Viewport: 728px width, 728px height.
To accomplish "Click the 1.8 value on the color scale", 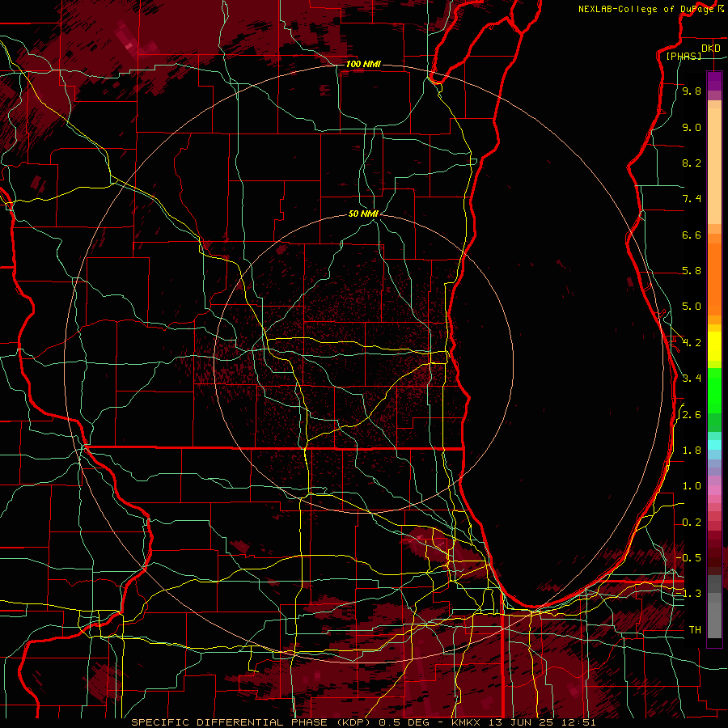I will [x=692, y=451].
